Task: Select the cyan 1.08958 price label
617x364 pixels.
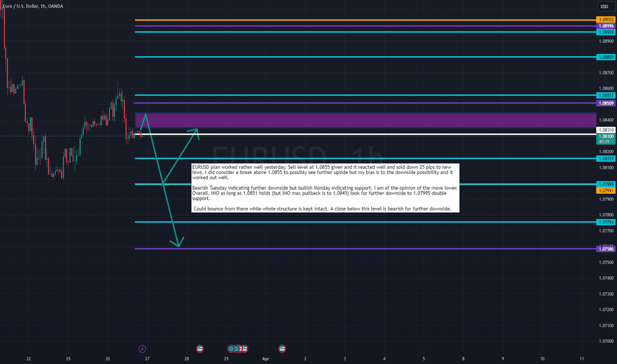Action: pyautogui.click(x=606, y=32)
